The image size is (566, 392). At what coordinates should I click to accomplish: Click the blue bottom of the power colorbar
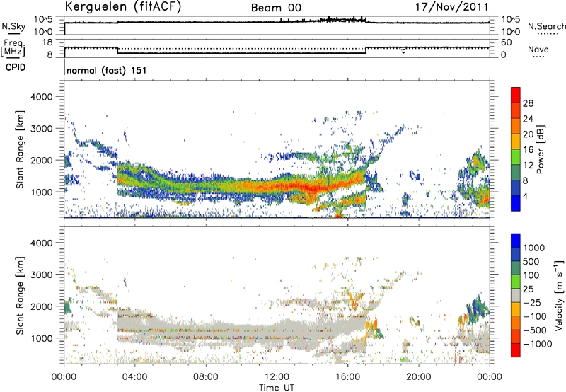(516, 204)
